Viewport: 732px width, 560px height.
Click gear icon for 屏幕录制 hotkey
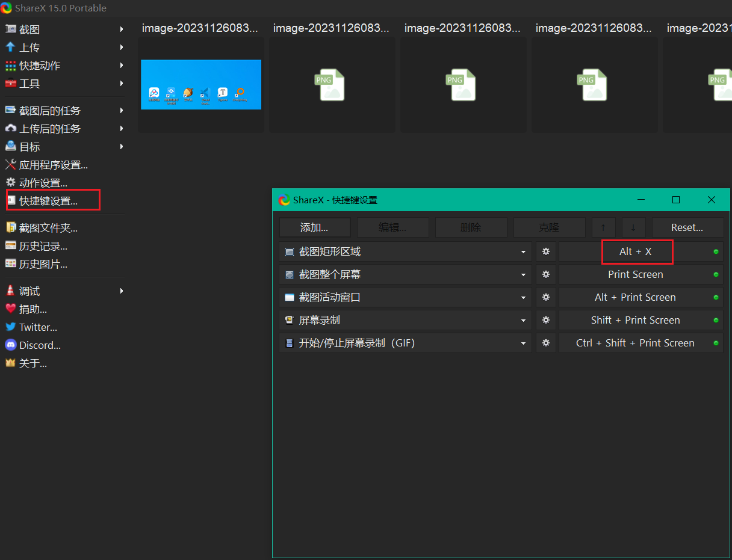tap(546, 320)
